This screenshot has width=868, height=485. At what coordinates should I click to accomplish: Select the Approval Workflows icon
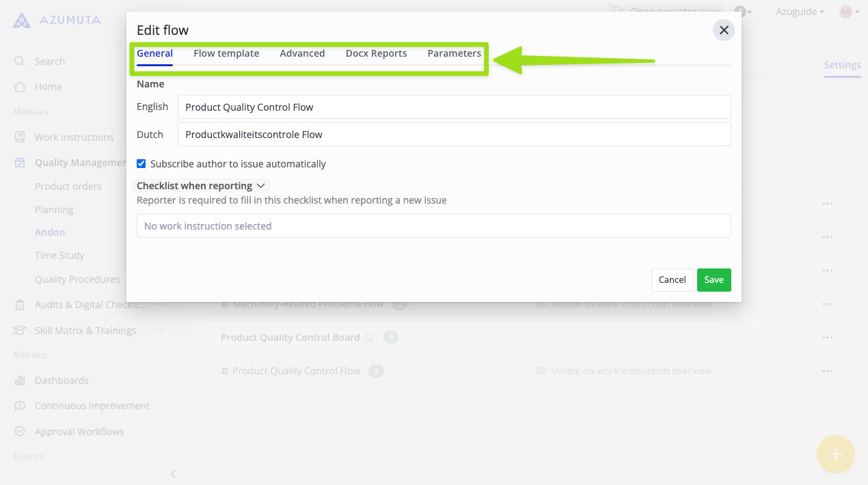pyautogui.click(x=20, y=431)
